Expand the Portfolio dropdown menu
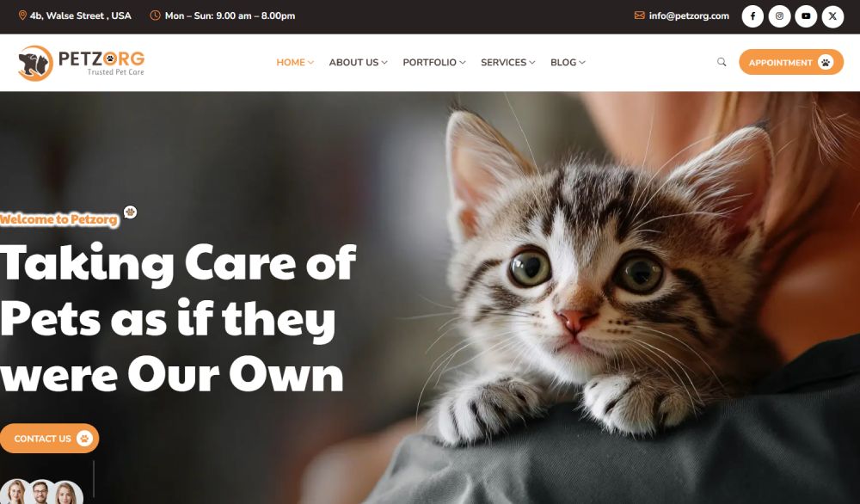860x504 pixels. click(433, 63)
